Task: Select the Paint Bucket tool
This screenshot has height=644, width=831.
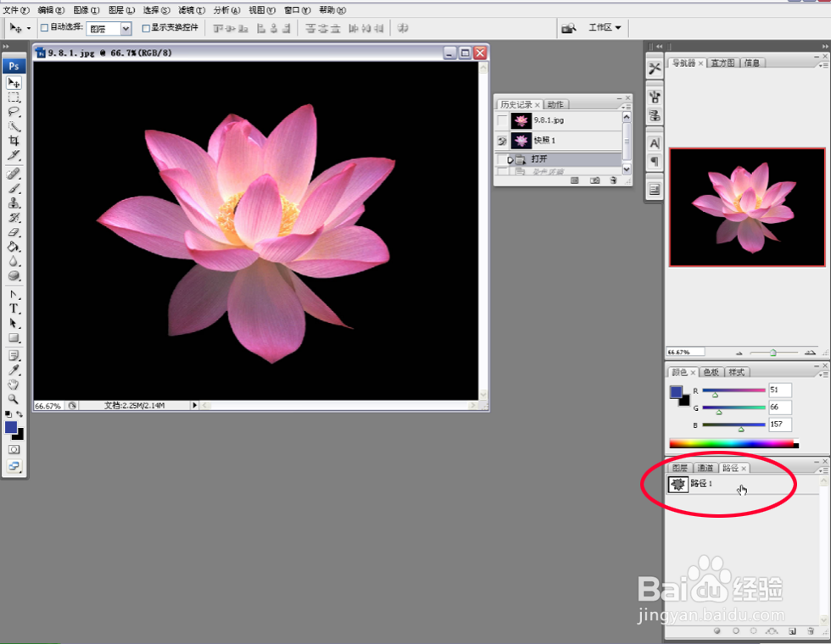Action: [x=14, y=247]
